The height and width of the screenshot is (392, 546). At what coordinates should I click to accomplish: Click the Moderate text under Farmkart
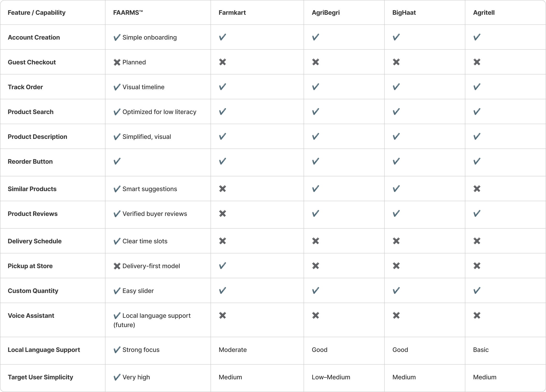coord(233,350)
